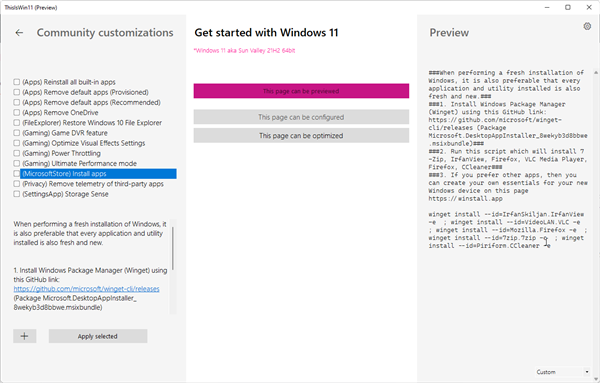Select (SettingsApp) Storage Sense entry
600x383 pixels.
[x=65, y=194]
